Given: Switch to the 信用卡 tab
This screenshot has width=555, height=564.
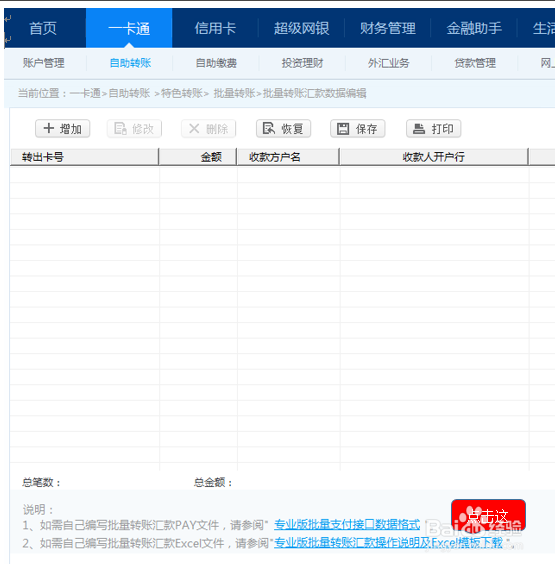Looking at the screenshot, I should [215, 28].
